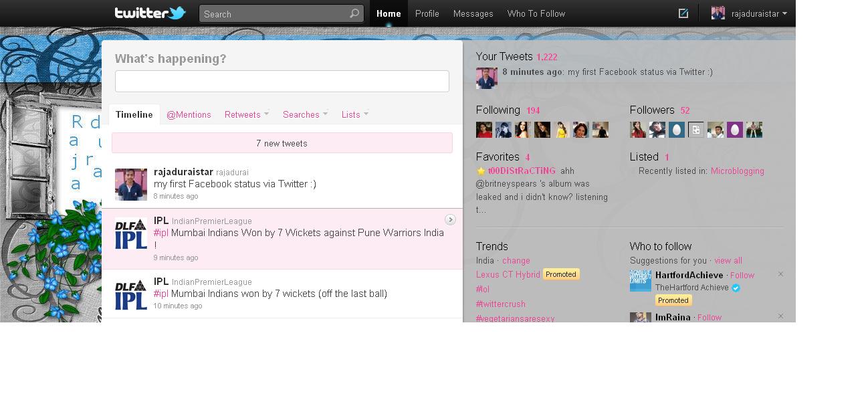Click DLF IPL logo on 9 minutes ago tweet
The height and width of the screenshot is (410, 868).
coord(131,235)
